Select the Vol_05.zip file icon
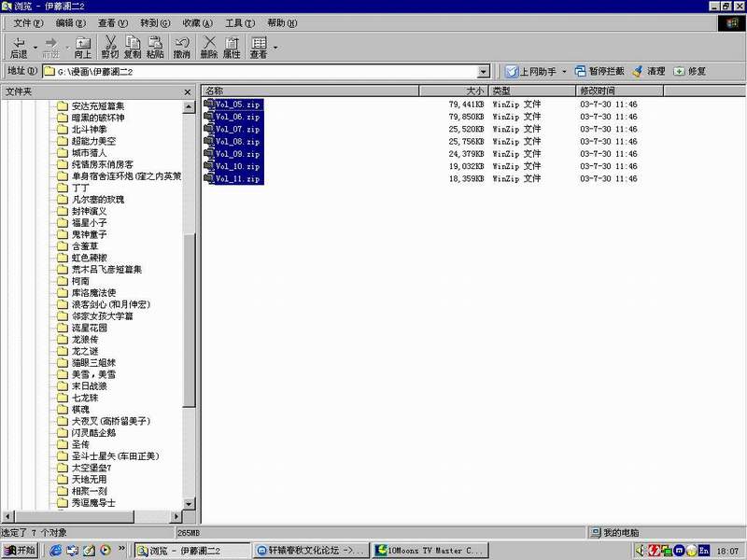747x560 pixels. point(209,104)
